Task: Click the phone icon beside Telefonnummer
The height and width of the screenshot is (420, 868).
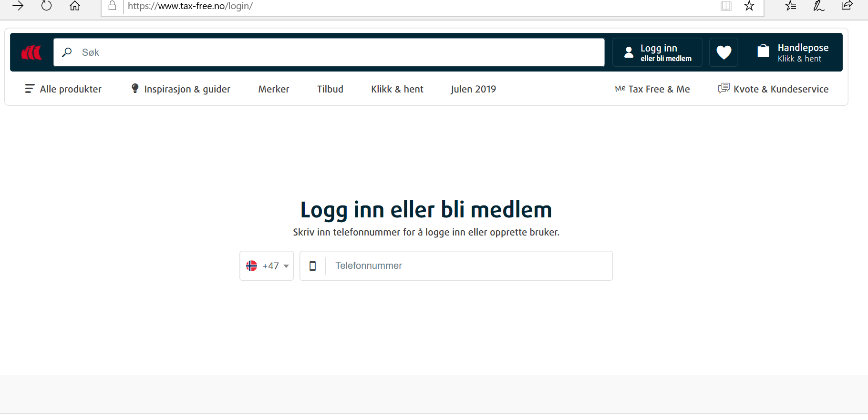Action: pos(313,266)
